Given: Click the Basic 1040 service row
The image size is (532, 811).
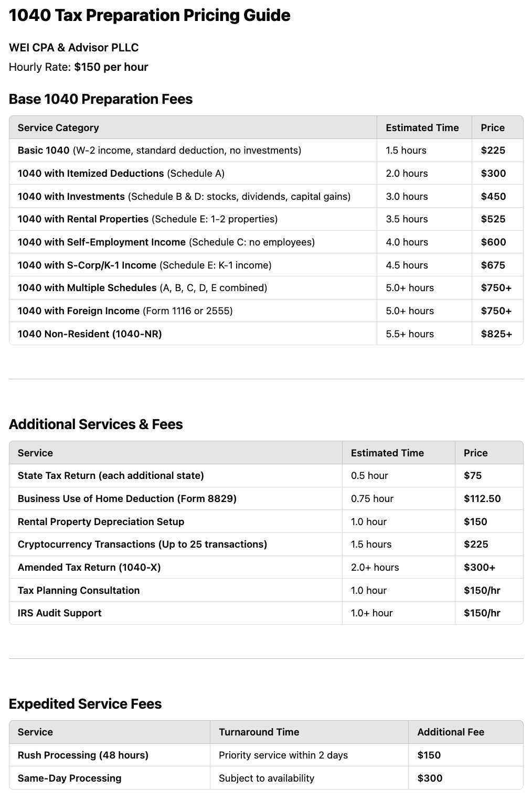Looking at the screenshot, I should pos(266,151).
